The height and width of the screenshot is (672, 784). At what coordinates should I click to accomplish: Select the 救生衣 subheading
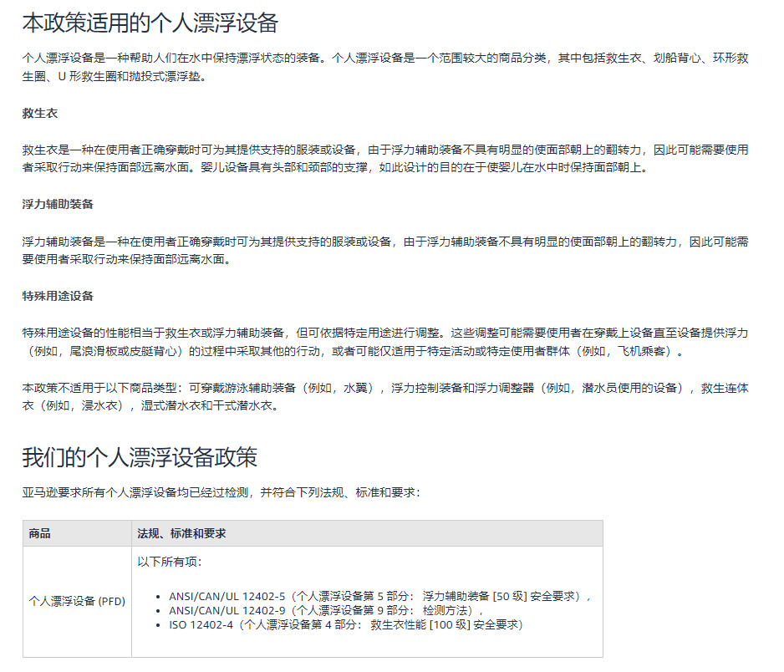click(x=39, y=113)
